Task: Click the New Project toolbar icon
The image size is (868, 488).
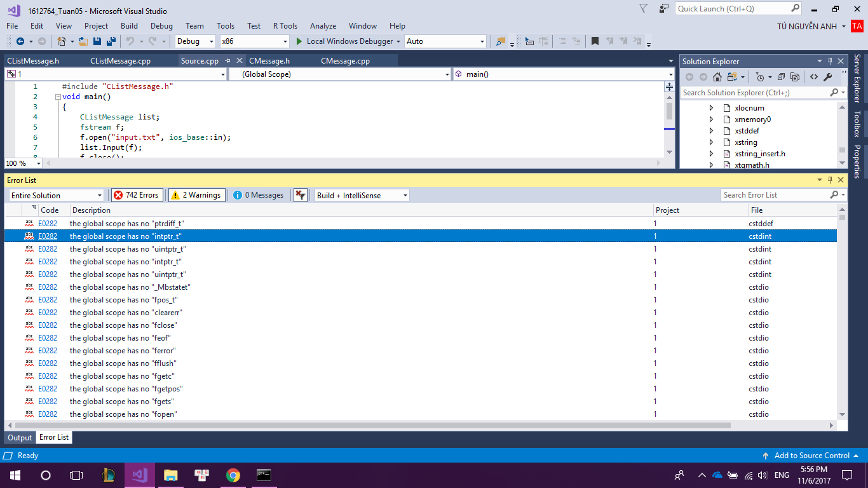Action: tap(62, 41)
